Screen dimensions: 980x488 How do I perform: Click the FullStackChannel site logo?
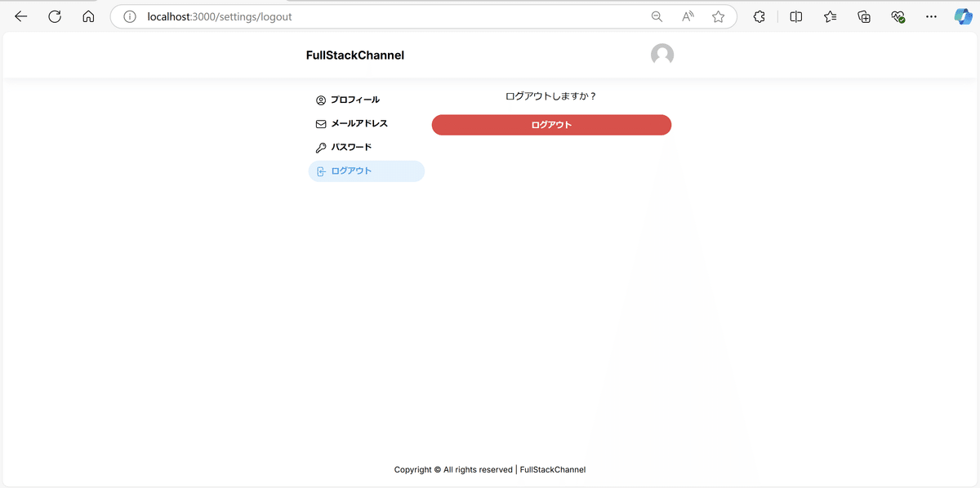[x=355, y=55]
